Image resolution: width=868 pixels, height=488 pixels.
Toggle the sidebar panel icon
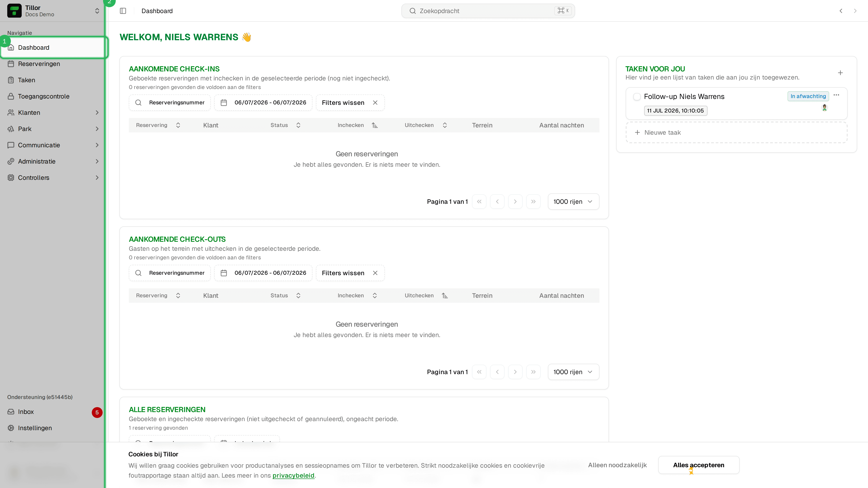(123, 11)
